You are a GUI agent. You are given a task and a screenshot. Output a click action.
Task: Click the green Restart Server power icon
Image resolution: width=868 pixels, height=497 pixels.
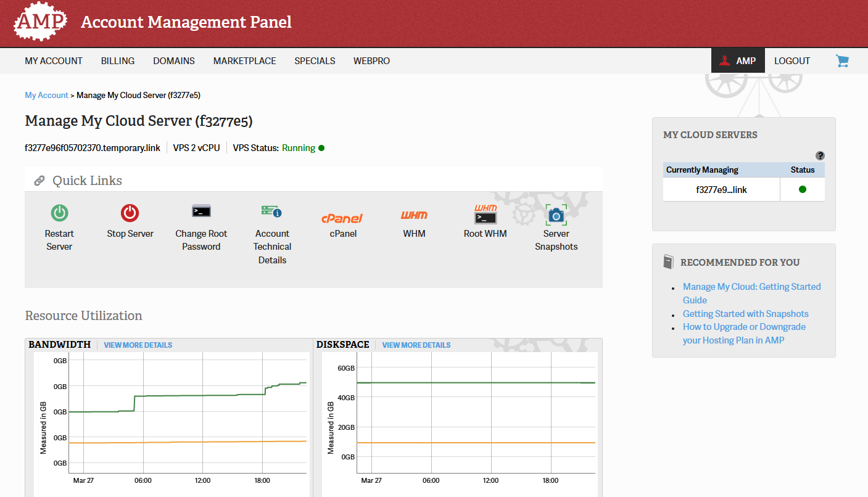coord(59,213)
